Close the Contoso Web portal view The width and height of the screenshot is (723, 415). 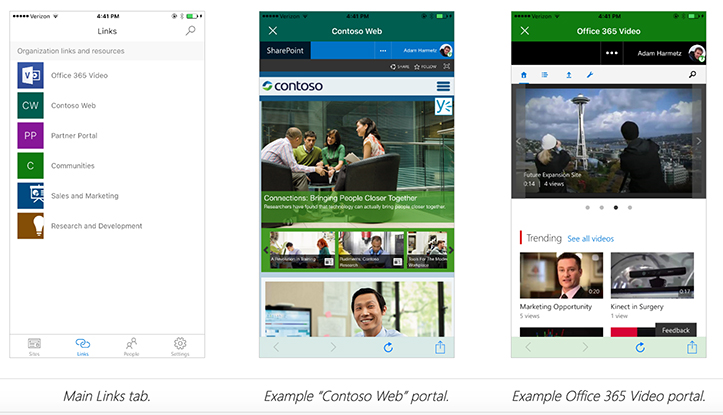point(273,30)
